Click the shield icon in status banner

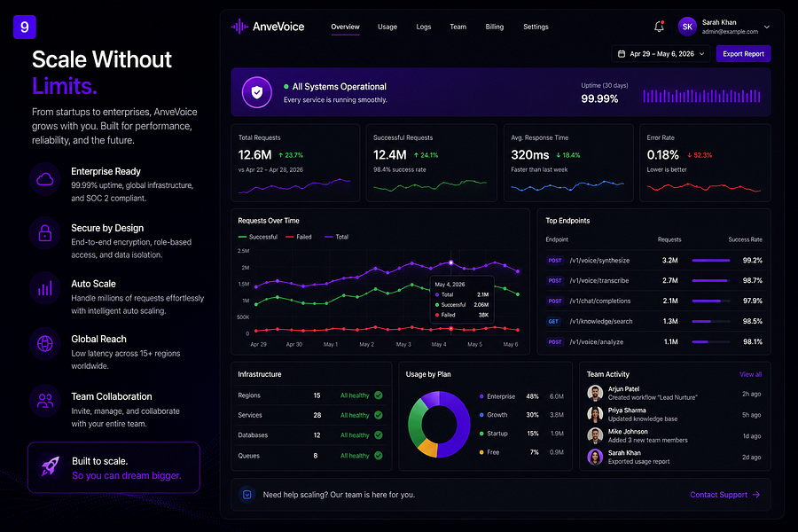coord(257,92)
